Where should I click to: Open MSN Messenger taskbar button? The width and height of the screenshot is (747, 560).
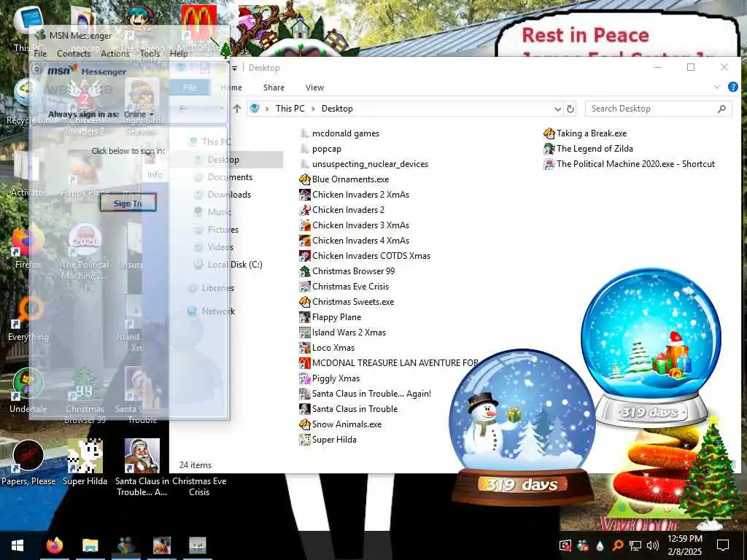coord(125,545)
